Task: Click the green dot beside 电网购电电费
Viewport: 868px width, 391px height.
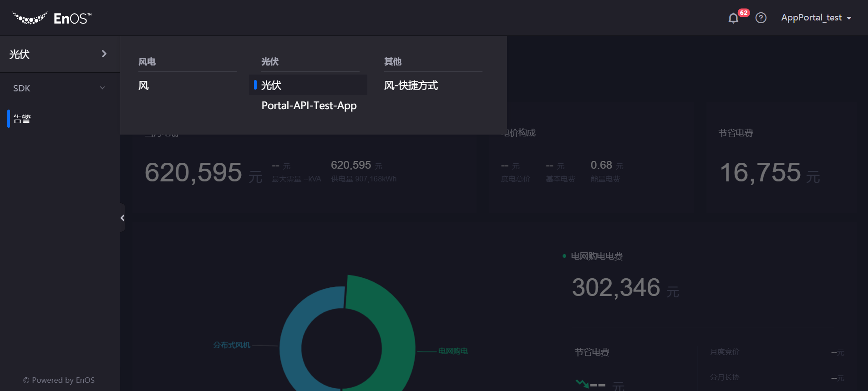Action: [564, 256]
